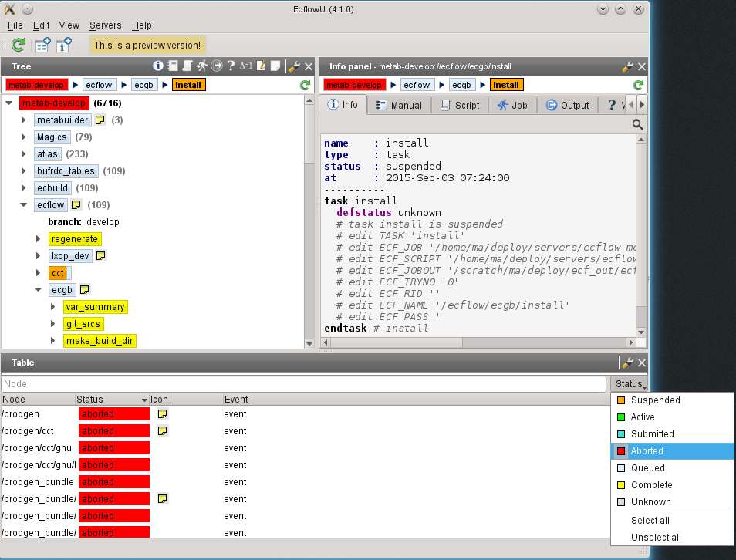This screenshot has height=560, width=736.
Task: Sort table by the Status column header
Action: coord(112,400)
